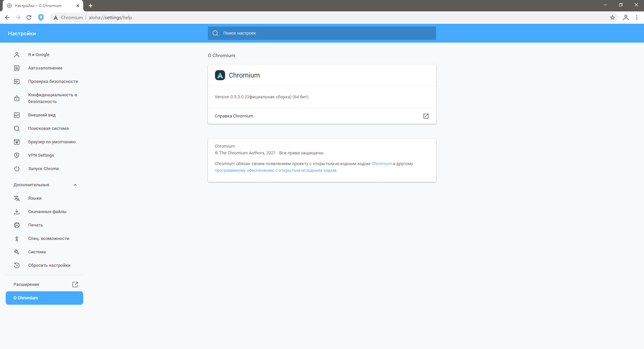Click the Расширения external link icon
644x349 pixels.
click(x=75, y=285)
